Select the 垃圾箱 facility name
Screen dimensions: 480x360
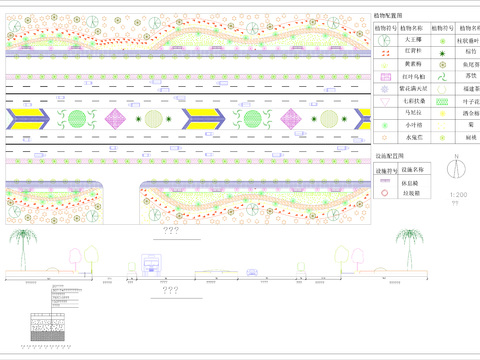tap(411, 193)
